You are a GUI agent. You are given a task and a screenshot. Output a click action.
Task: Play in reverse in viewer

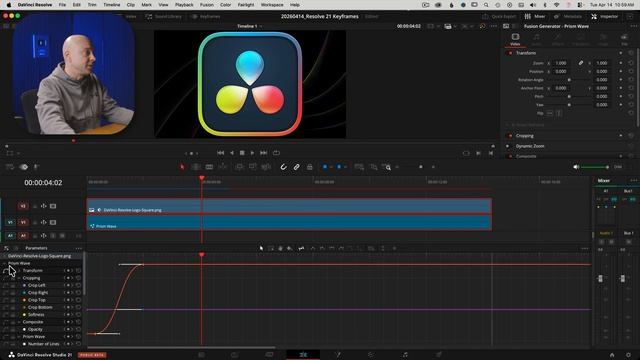[x=232, y=153]
